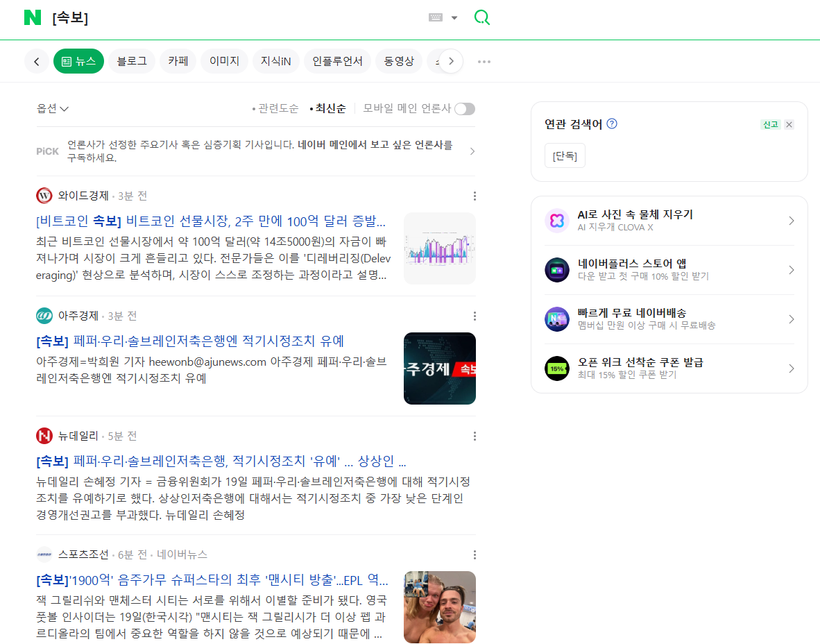Image resolution: width=820 pixels, height=644 pixels.
Task: Open more options for 아주경제 article
Action: [x=475, y=316]
